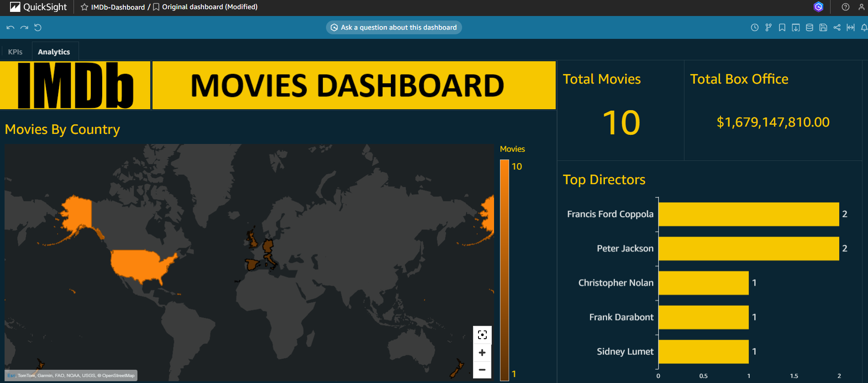Select the Sidney Lumet bar

click(x=704, y=351)
